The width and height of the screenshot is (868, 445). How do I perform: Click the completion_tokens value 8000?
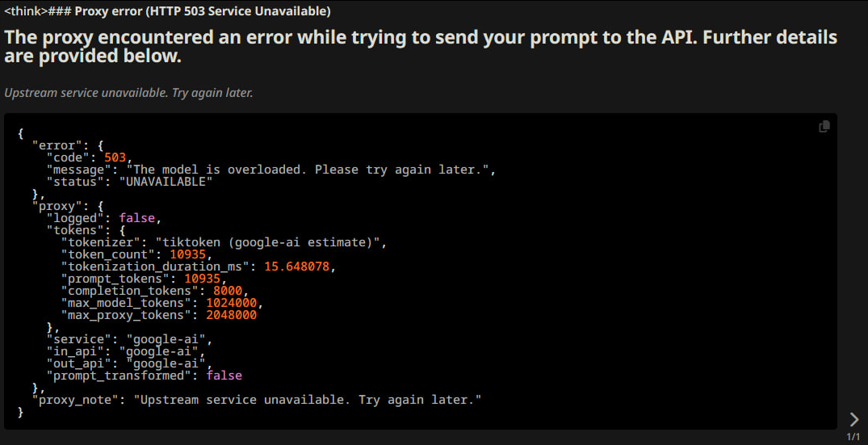(x=231, y=291)
